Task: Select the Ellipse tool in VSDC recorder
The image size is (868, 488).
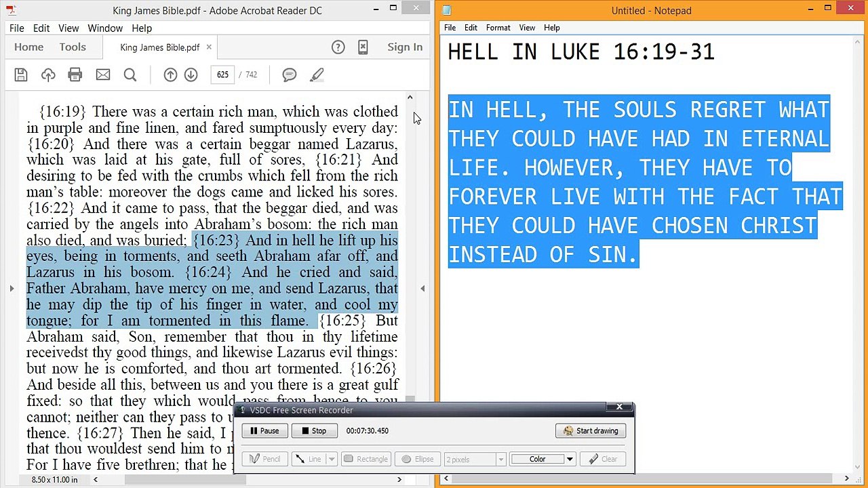Action: coord(417,459)
